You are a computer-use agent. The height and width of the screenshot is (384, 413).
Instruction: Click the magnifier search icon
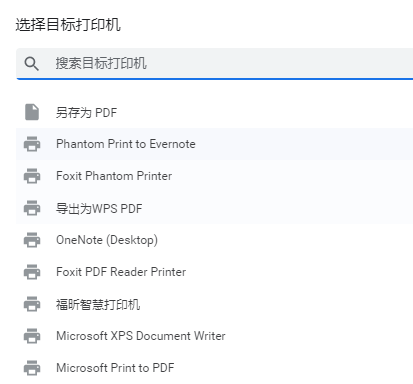[x=32, y=64]
